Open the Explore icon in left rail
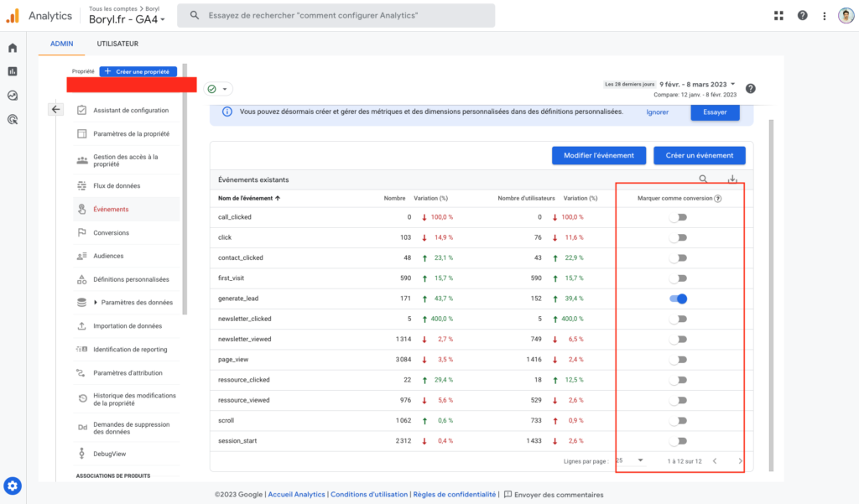 pyautogui.click(x=13, y=96)
